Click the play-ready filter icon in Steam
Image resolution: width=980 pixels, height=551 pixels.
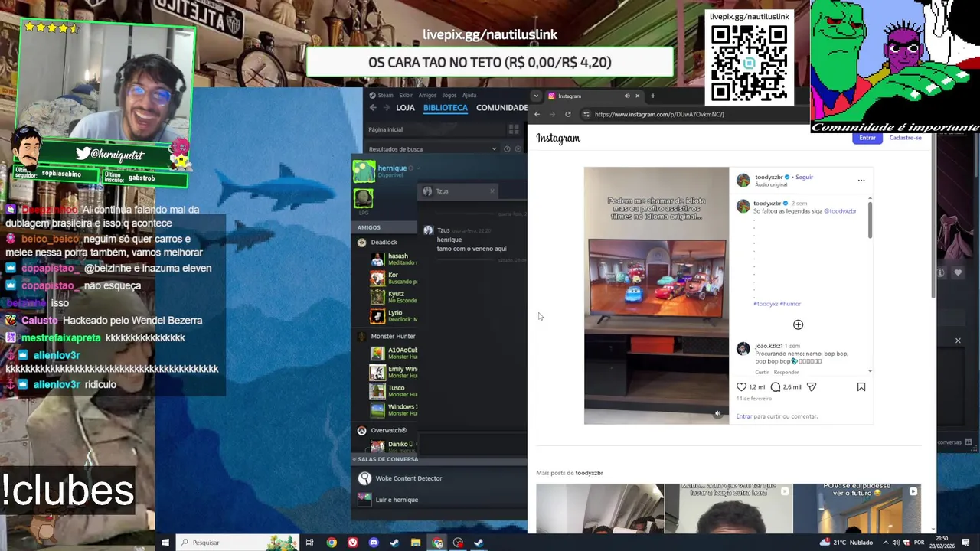pyautogui.click(x=518, y=149)
